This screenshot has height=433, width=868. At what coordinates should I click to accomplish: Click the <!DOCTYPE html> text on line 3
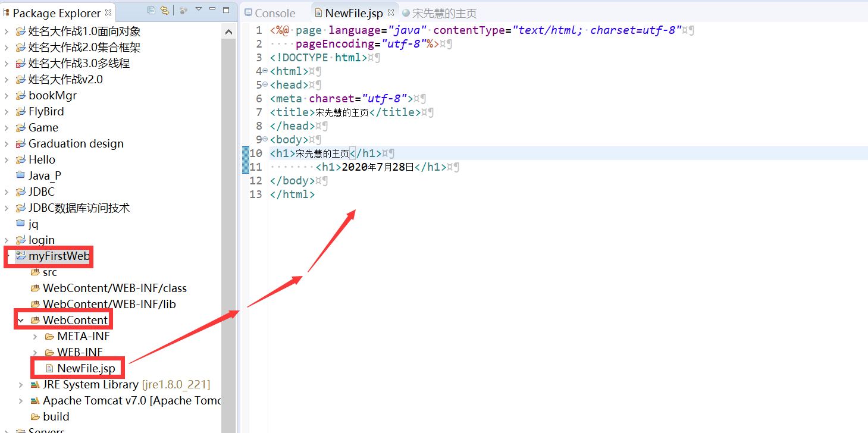click(318, 57)
